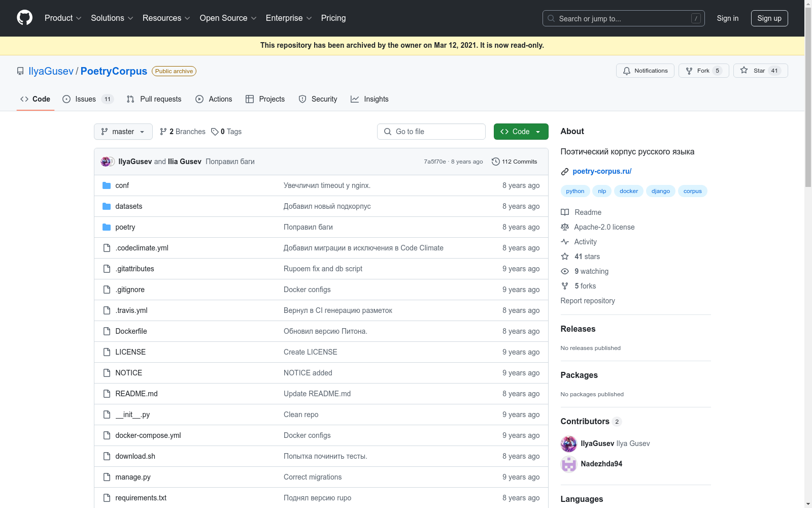Image resolution: width=812 pixels, height=508 pixels.
Task: Select the nlp topic tag
Action: click(x=602, y=191)
